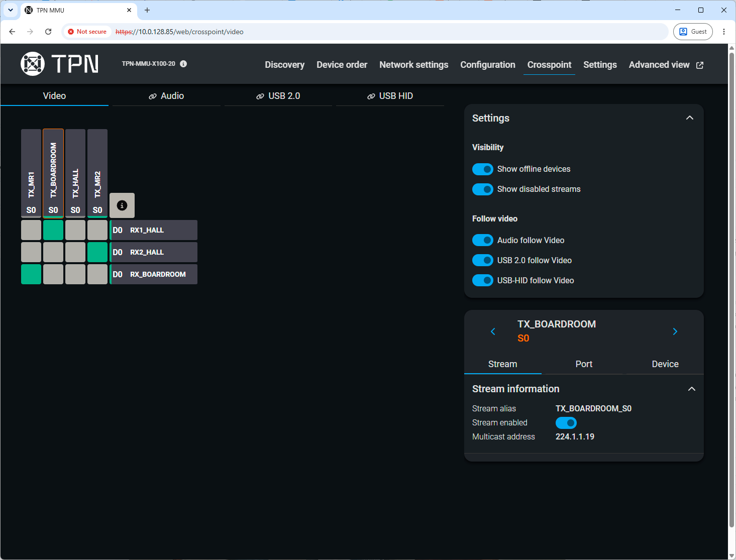Image resolution: width=736 pixels, height=560 pixels.
Task: Open the Device tab
Action: (x=665, y=364)
